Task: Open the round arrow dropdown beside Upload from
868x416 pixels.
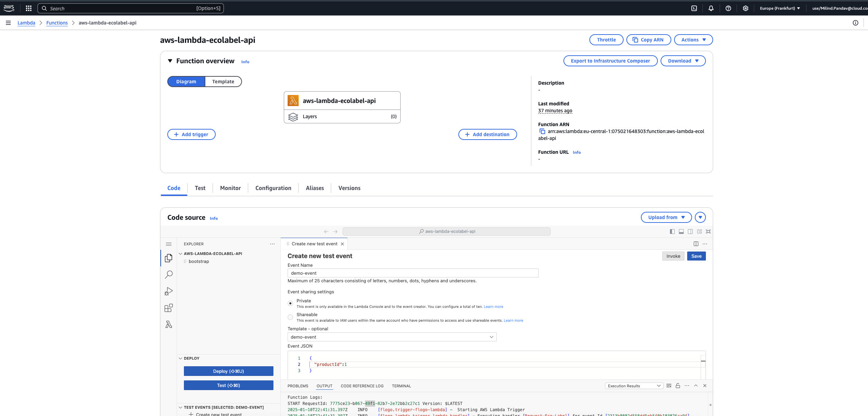Action: point(700,217)
